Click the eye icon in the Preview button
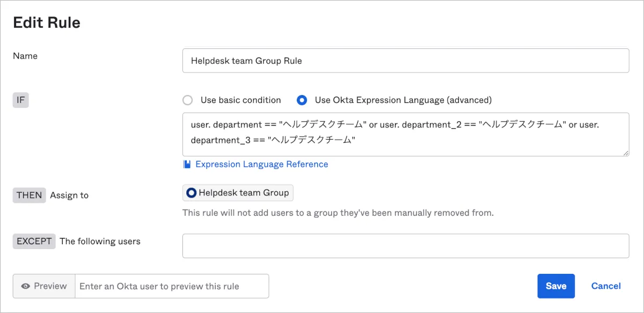 pos(25,286)
